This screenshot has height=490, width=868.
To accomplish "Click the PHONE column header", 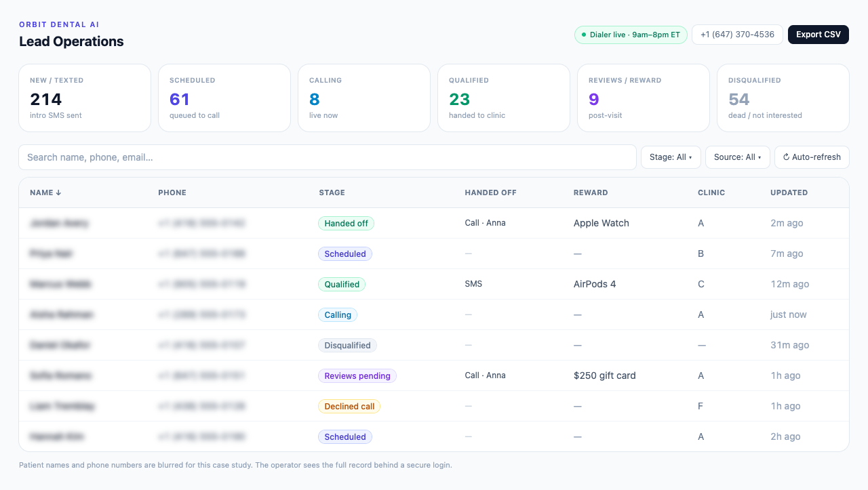I will tap(172, 192).
